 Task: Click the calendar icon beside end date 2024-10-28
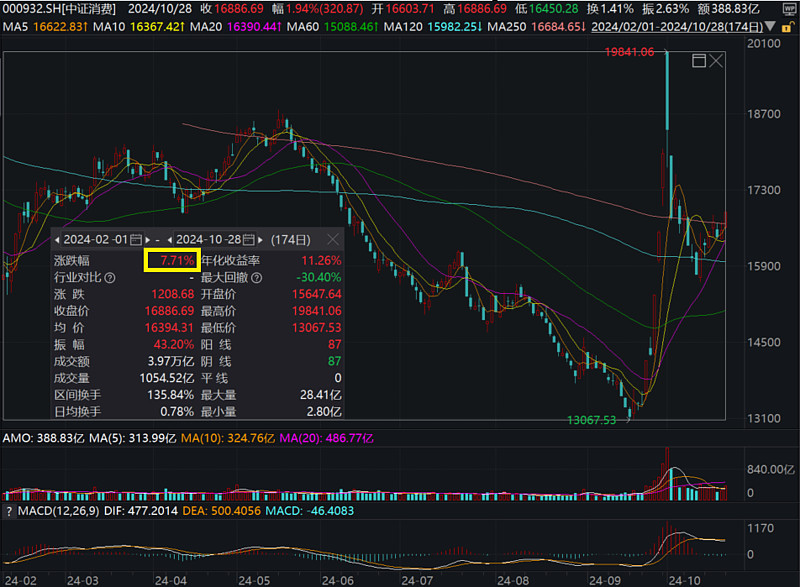[248, 240]
